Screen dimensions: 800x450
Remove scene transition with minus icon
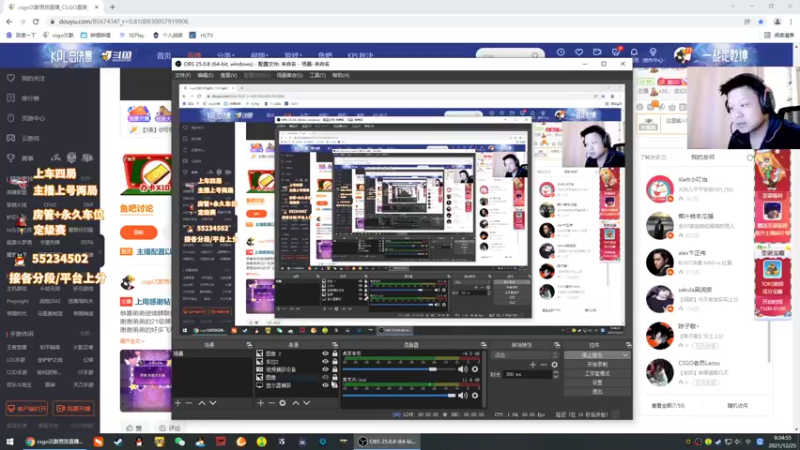(x=543, y=365)
